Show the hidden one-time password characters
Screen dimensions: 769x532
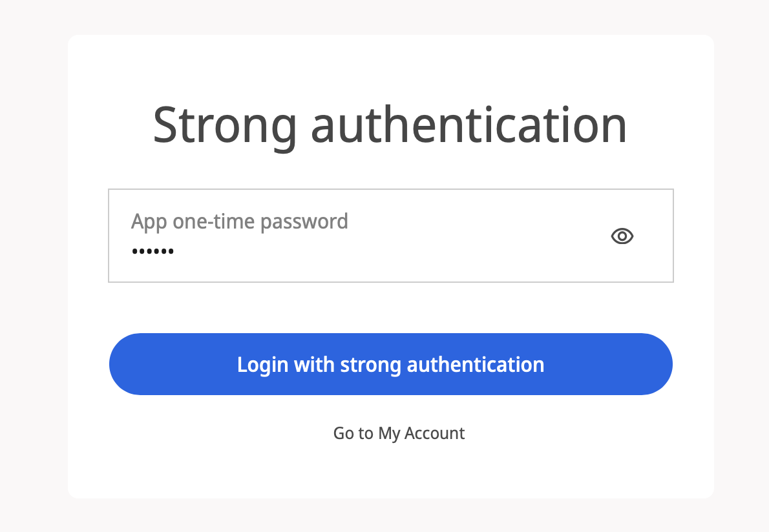click(x=622, y=236)
